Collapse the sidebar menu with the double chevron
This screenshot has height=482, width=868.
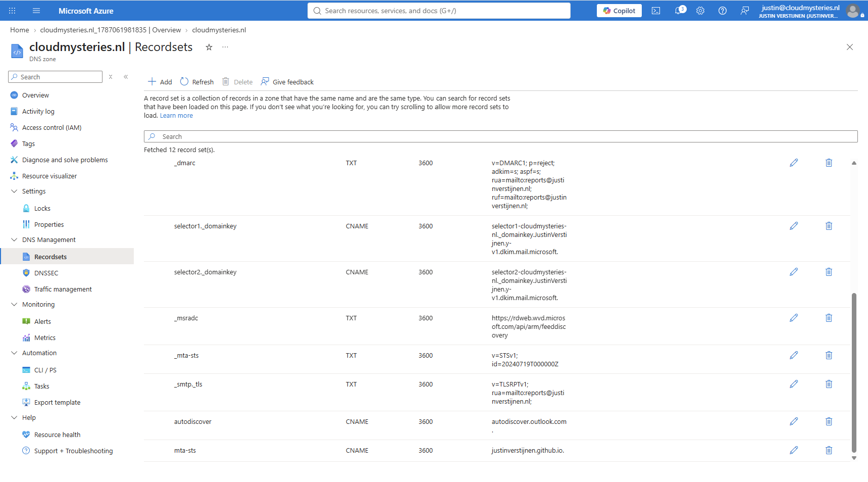coord(126,77)
